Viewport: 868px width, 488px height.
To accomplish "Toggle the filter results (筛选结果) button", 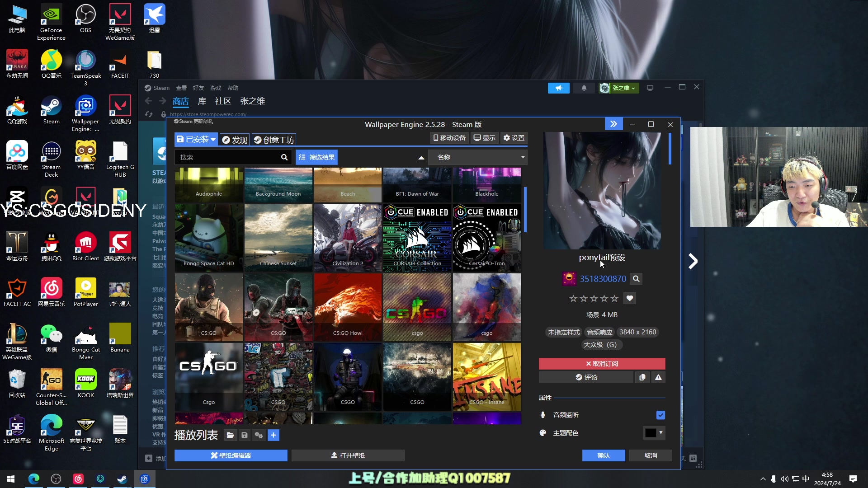I will click(x=317, y=157).
